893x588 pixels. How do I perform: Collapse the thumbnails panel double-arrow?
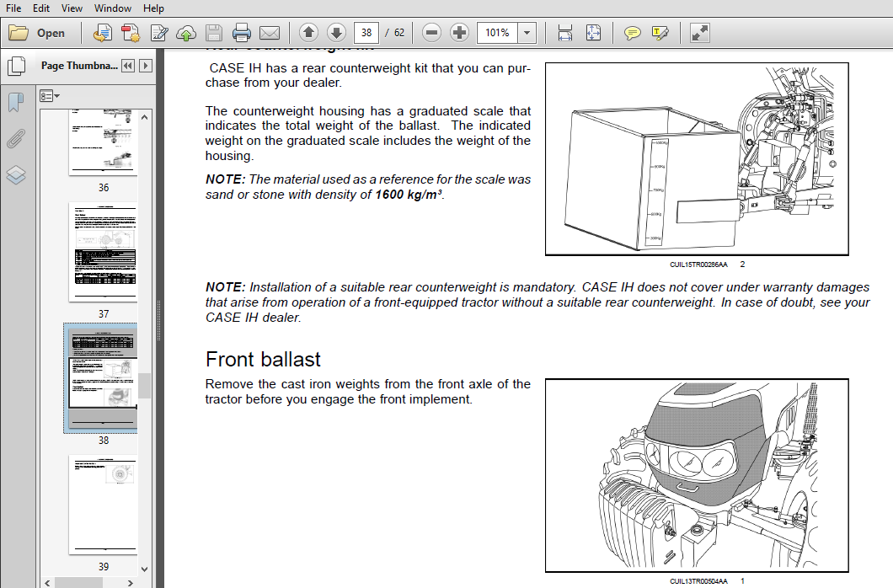click(x=128, y=66)
